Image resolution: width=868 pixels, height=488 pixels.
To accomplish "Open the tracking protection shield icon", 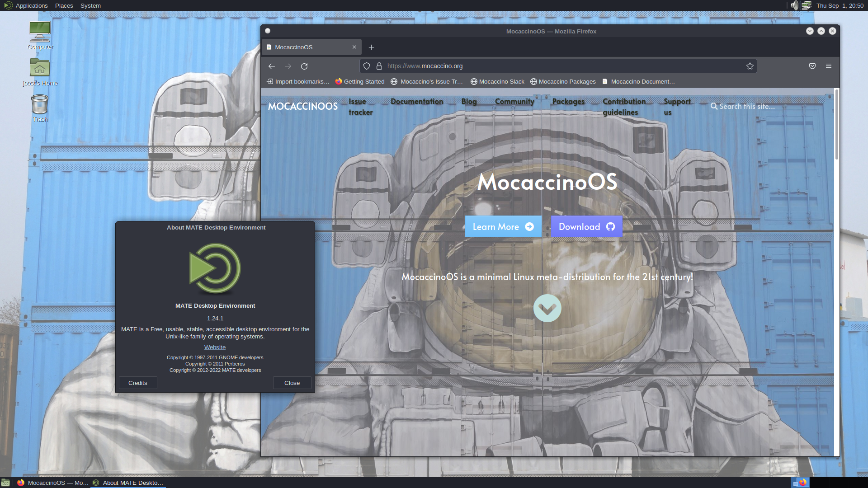I will tap(367, 66).
